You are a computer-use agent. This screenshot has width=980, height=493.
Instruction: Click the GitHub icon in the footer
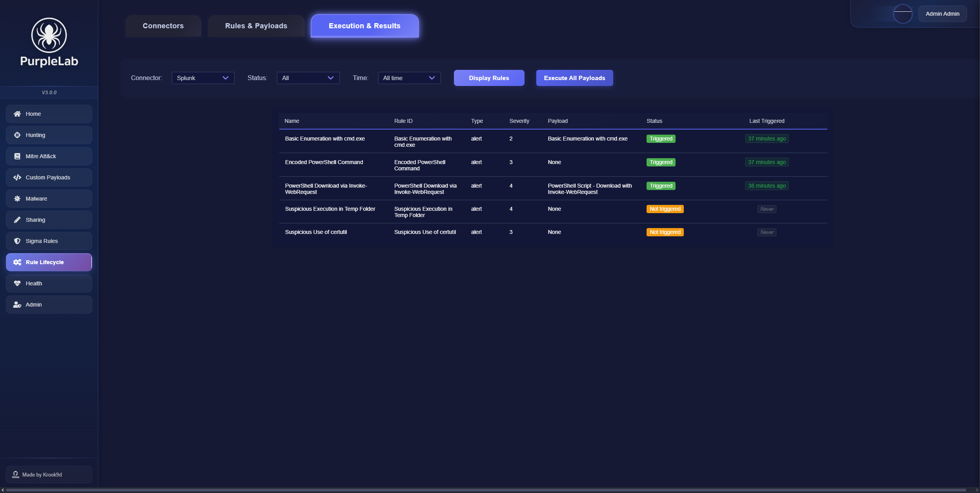point(16,475)
